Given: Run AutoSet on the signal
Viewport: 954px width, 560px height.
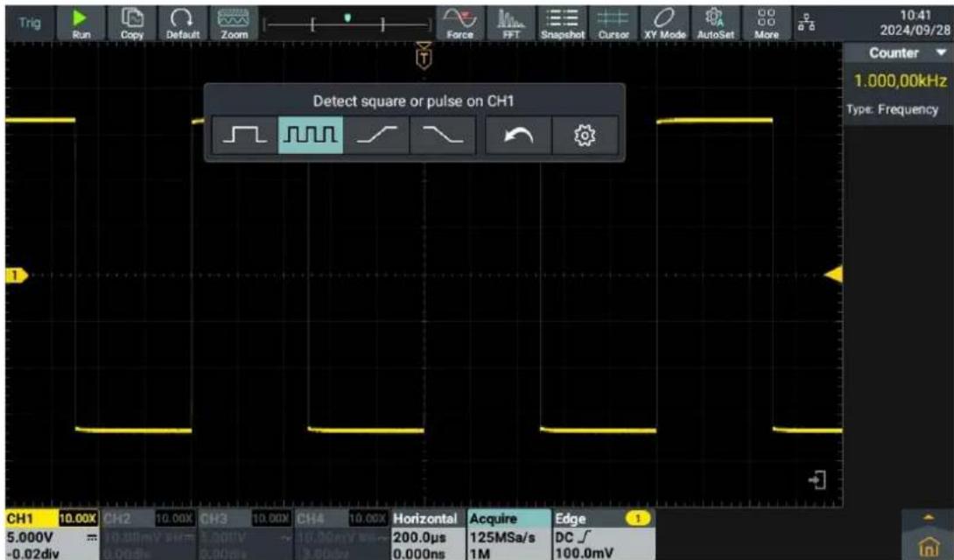Looking at the screenshot, I should pos(716,24).
